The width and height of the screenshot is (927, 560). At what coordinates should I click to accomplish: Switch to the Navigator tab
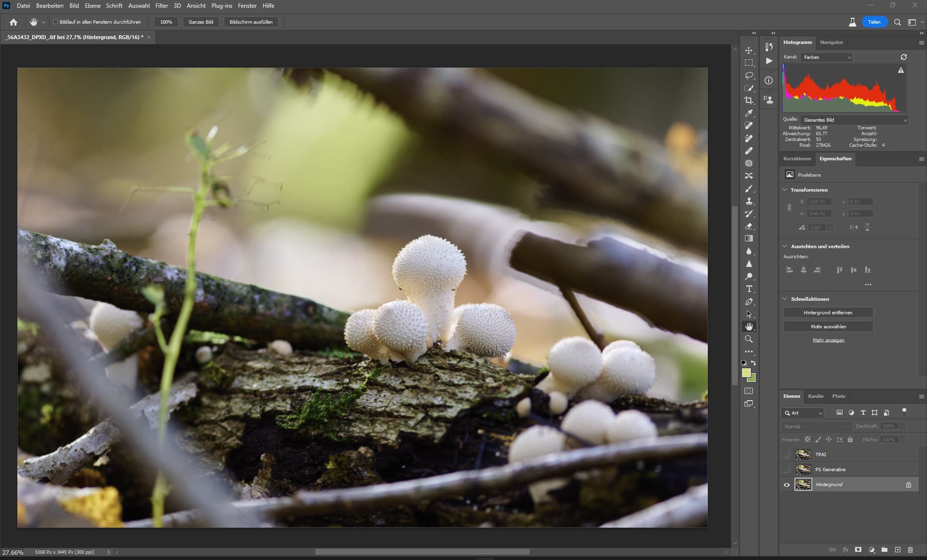[831, 42]
